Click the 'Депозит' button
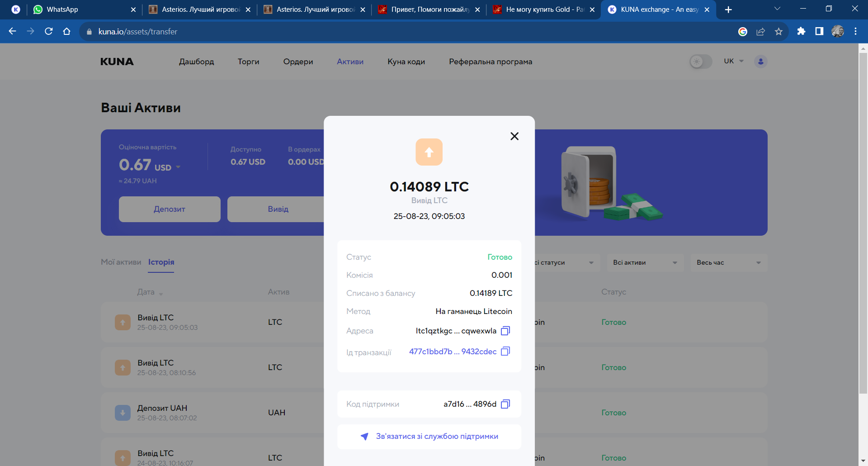The image size is (868, 466). point(170,209)
